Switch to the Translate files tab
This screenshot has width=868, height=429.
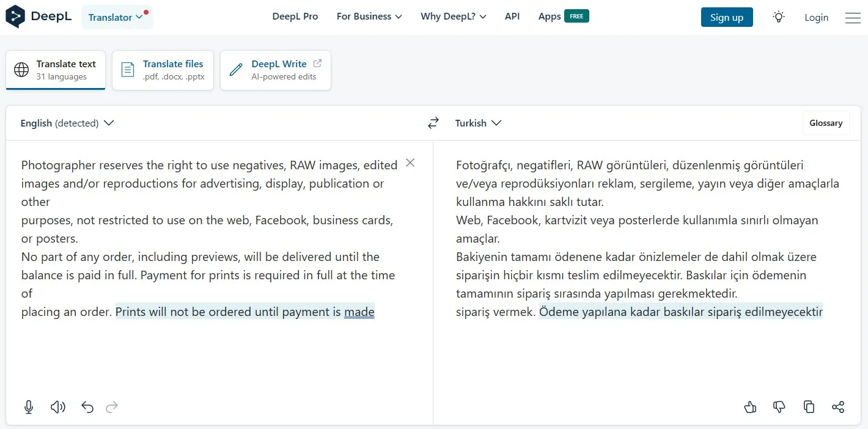(163, 70)
